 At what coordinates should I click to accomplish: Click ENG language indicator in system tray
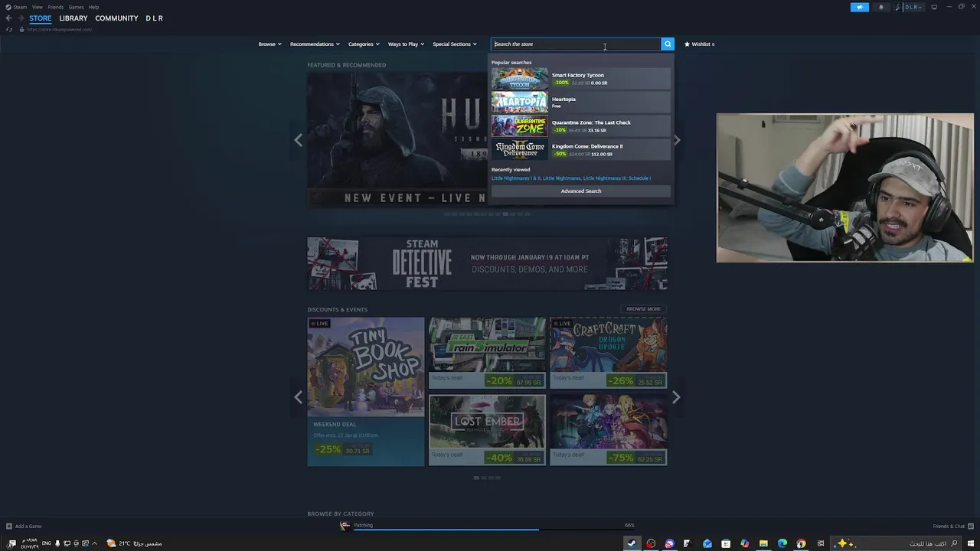[x=47, y=543]
